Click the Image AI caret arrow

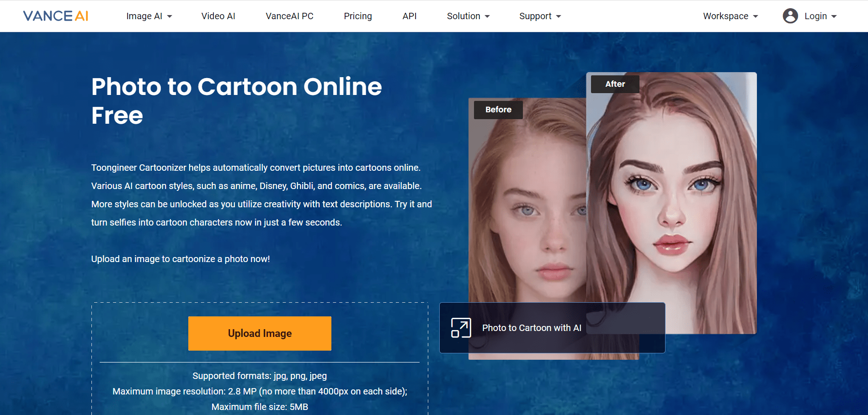tap(170, 16)
